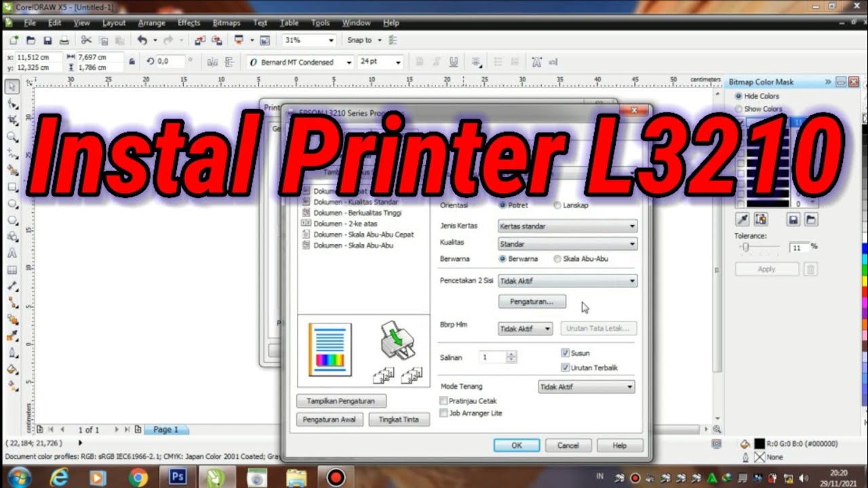Click the Welcome screen icon

(x=265, y=41)
